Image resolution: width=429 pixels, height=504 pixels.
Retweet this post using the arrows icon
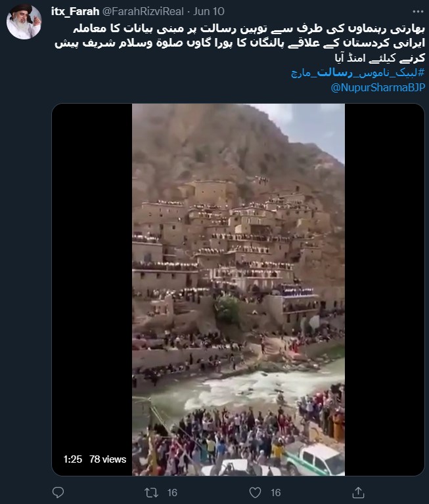point(151,492)
